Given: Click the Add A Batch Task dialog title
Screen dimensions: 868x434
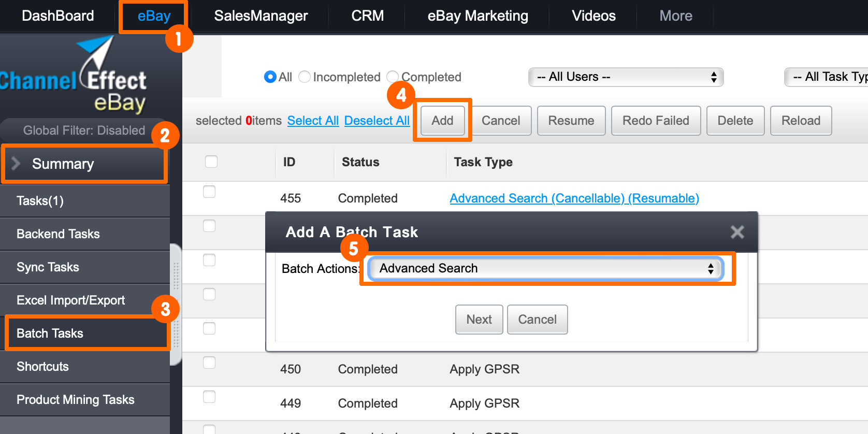Looking at the screenshot, I should click(x=352, y=232).
